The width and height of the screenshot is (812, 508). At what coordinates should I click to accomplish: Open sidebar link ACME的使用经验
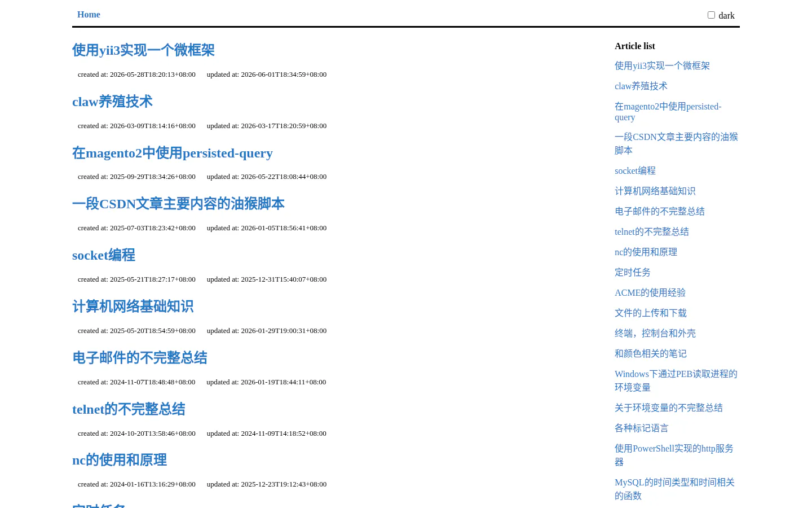tap(650, 293)
